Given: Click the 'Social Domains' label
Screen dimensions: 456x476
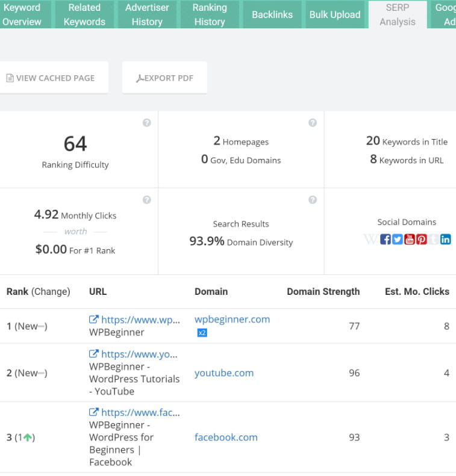Looking at the screenshot, I should click(407, 222).
